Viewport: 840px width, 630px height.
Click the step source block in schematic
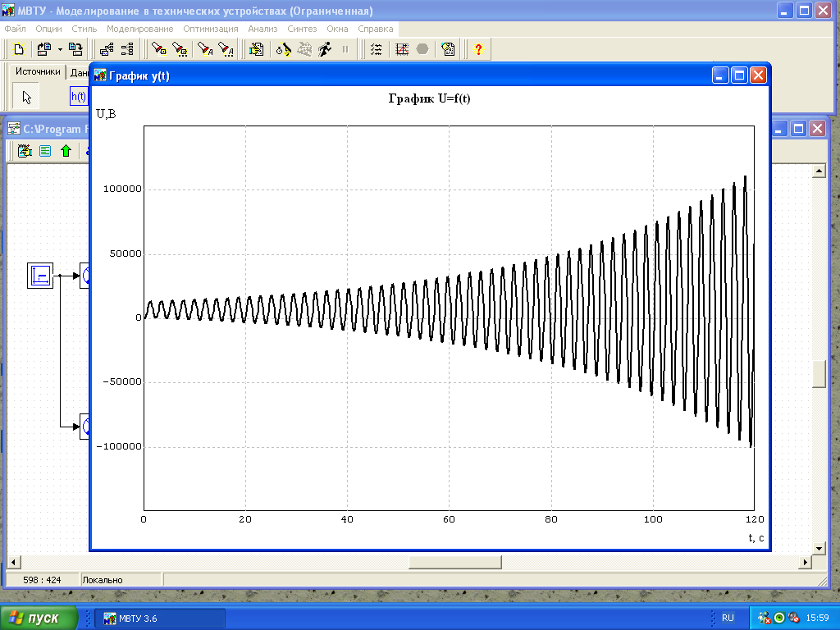tap(40, 276)
